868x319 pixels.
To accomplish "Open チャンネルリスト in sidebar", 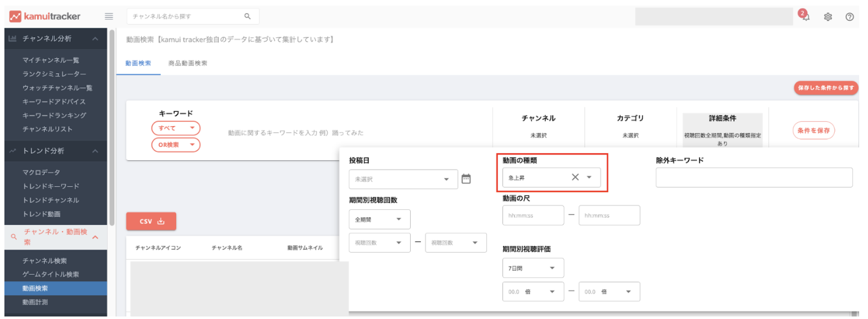I will tap(47, 129).
